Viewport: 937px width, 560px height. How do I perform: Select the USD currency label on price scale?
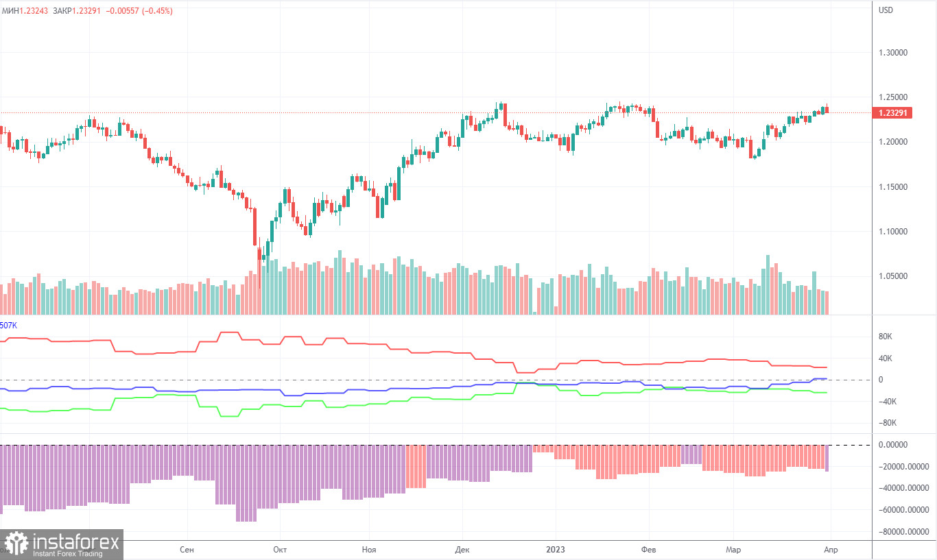885,10
